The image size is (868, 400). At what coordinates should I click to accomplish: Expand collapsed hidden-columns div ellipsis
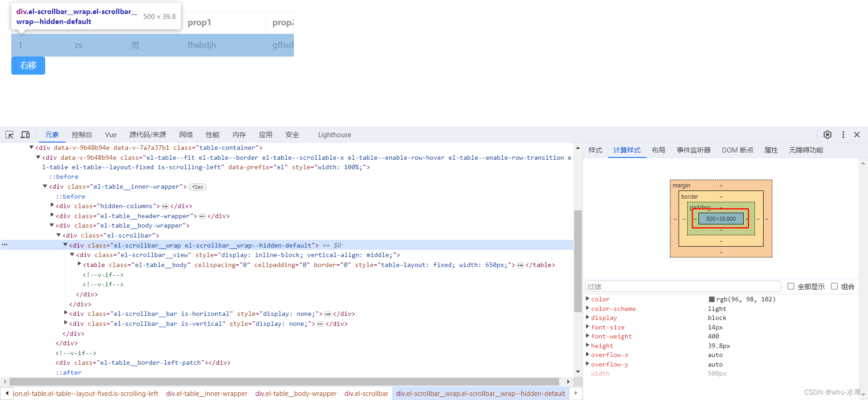point(165,206)
